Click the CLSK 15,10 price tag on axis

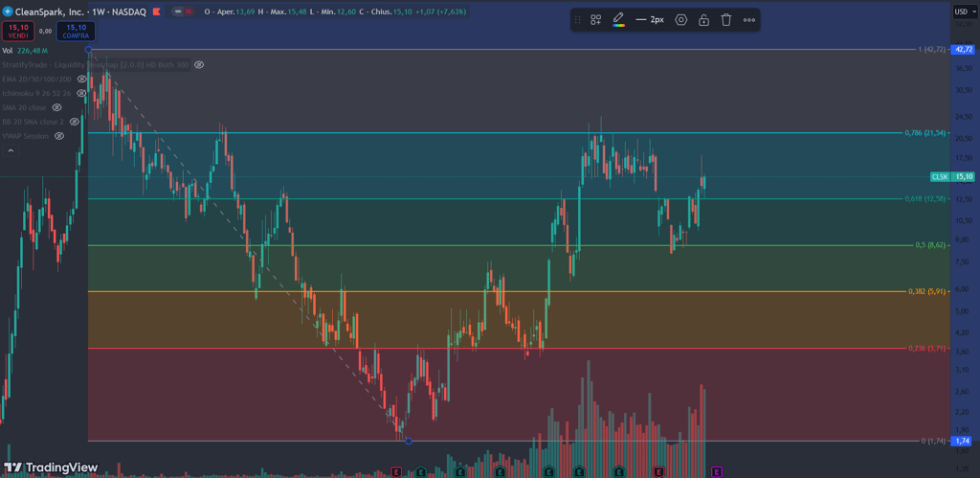point(952,177)
